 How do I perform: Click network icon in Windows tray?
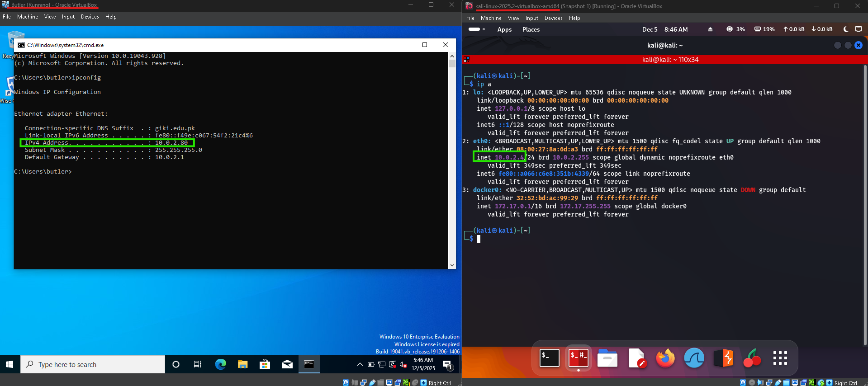(x=382, y=364)
